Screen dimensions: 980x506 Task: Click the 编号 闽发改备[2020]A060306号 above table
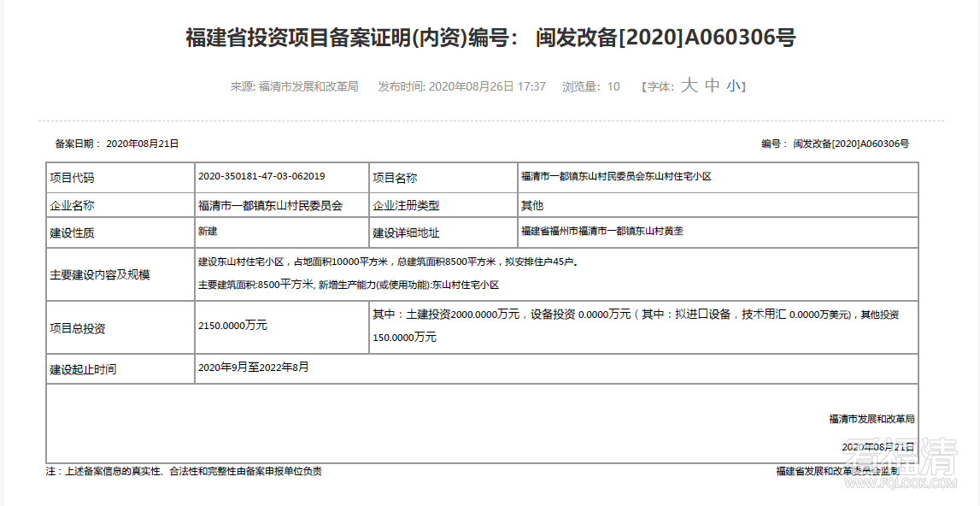click(835, 144)
